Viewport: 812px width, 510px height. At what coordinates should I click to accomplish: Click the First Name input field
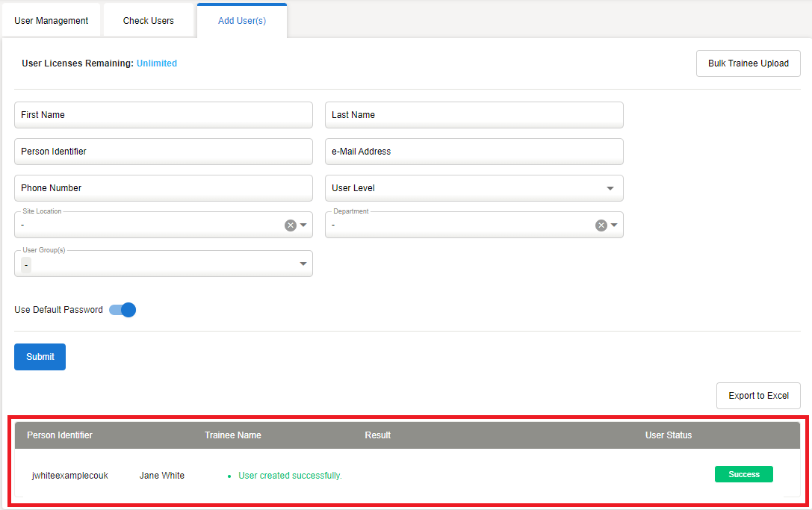pos(164,115)
